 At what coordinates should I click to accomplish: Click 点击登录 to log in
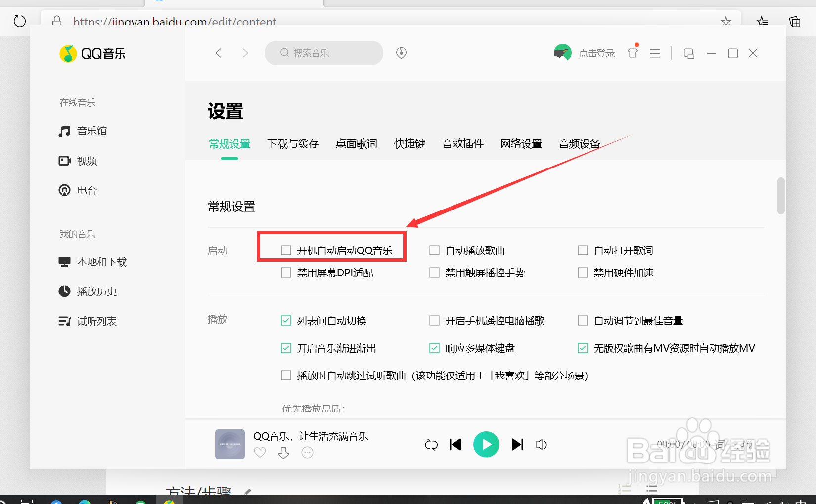597,53
